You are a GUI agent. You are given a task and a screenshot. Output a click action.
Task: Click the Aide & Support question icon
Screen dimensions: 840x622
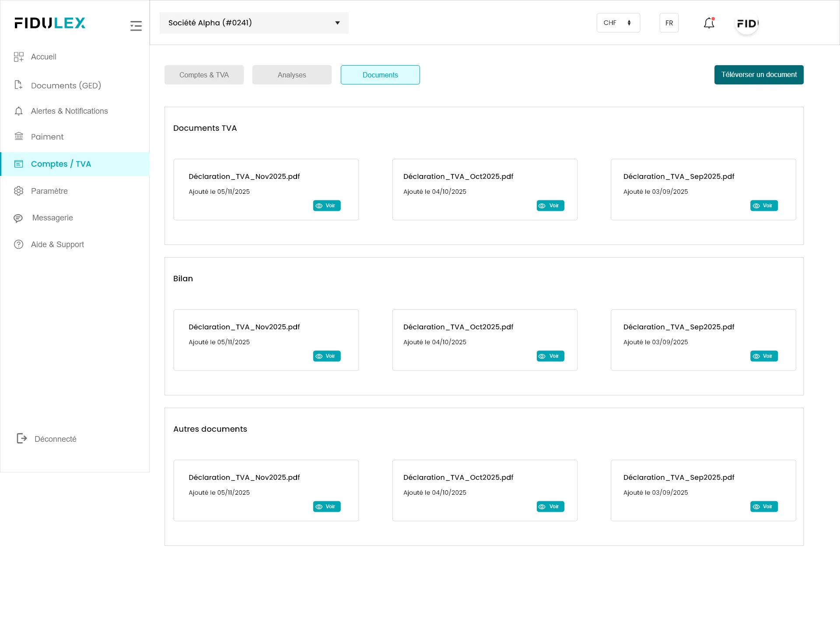(x=18, y=244)
